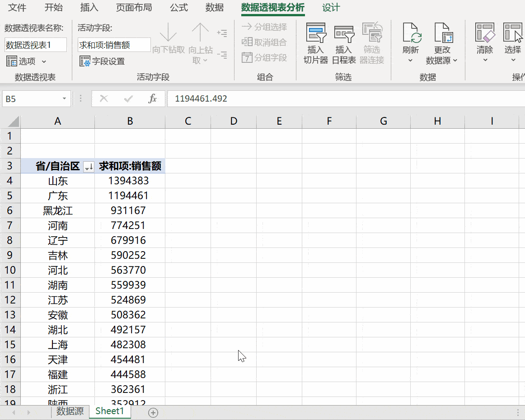Click the Expand Entire Field icon
This screenshot has height=420, width=525.
coord(222,32)
